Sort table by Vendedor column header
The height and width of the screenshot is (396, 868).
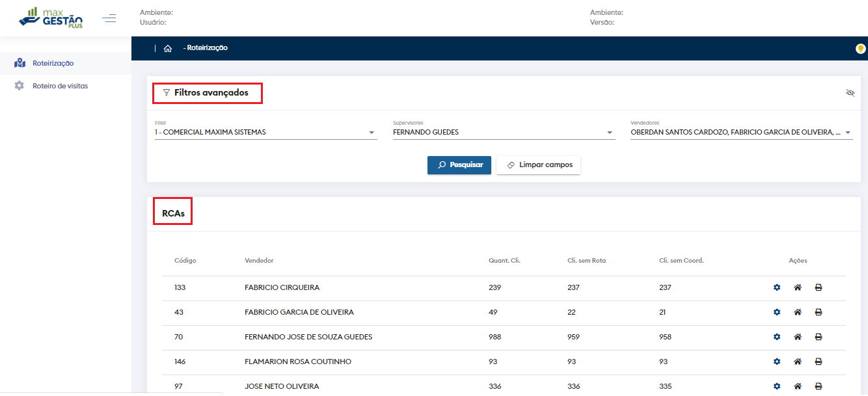click(259, 261)
